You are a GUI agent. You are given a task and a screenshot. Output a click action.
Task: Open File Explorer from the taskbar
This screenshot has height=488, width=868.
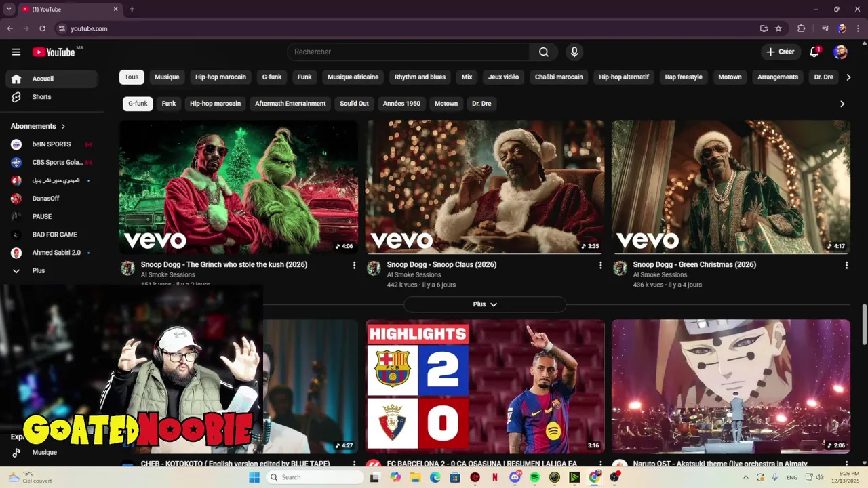click(x=415, y=477)
